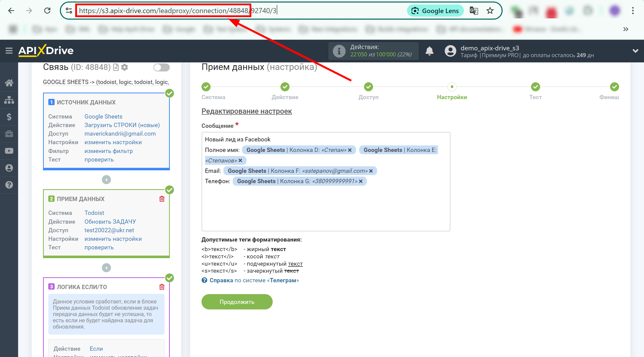The image size is (644, 357).
Task: Open the Chrome three-dot menu
Action: 633,11
